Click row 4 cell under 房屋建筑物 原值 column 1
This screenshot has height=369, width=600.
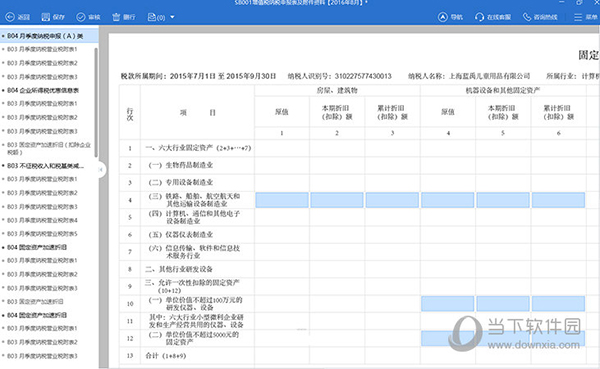coord(282,200)
